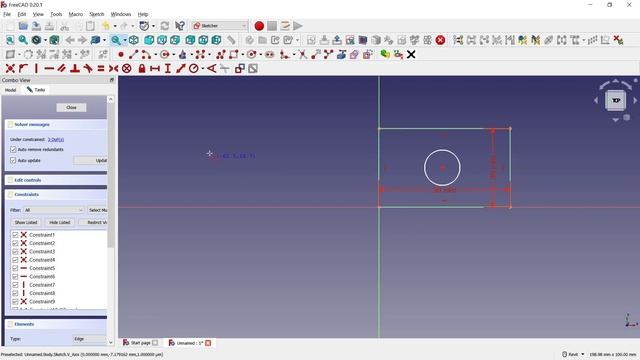Apply point-on-object constraint
Screen dimensions: 640x360
(x=23, y=69)
